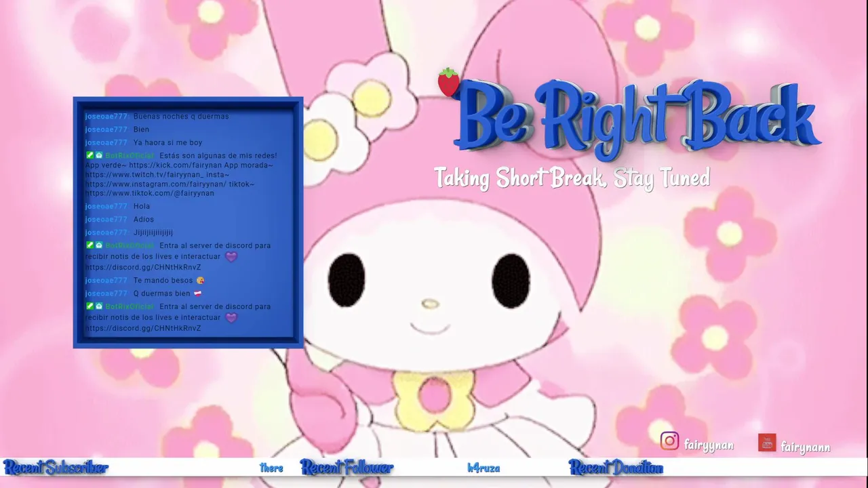The width and height of the screenshot is (868, 488).
Task: Select the chat text 'Te mando besos'
Action: click(163, 280)
